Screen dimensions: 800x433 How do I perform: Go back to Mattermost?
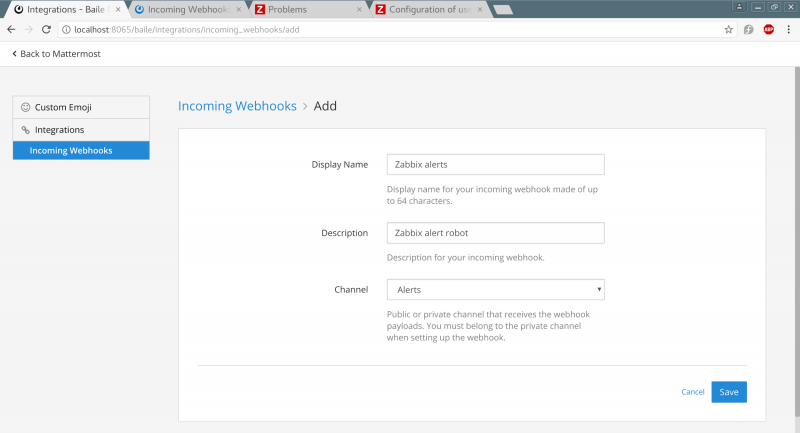56,54
